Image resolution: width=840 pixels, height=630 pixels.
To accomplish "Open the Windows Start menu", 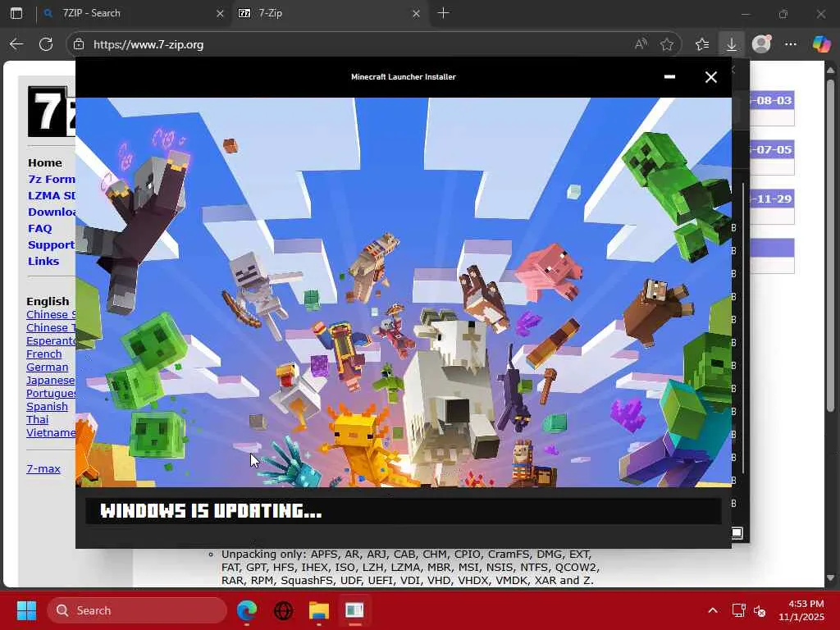I will (x=26, y=610).
